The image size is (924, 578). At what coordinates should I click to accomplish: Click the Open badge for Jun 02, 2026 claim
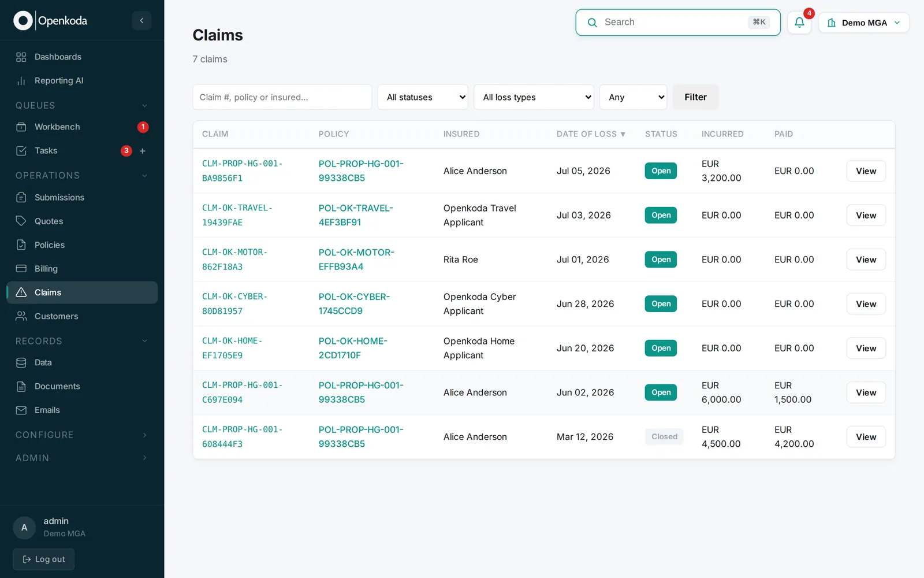661,392
